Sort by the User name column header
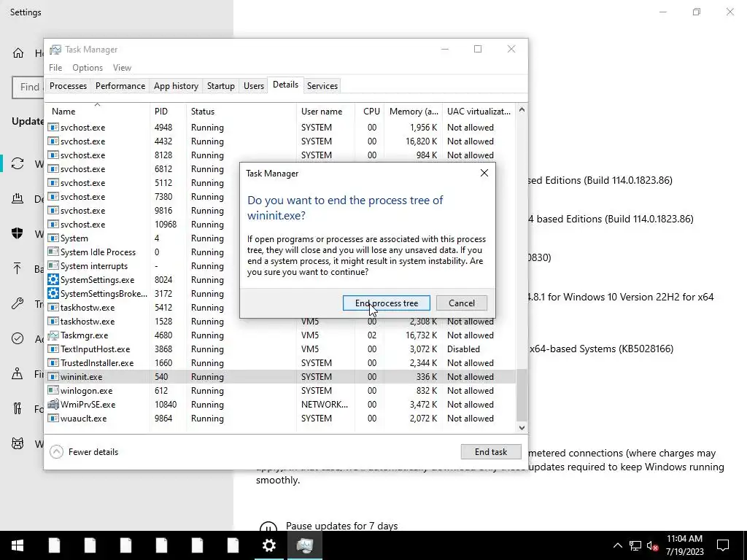This screenshot has width=747, height=560. tap(325, 111)
